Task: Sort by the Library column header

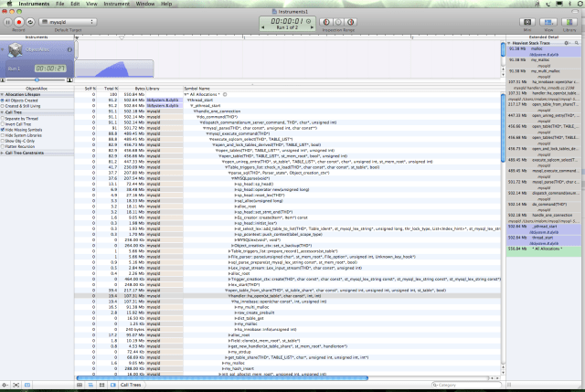Action: [x=165, y=89]
